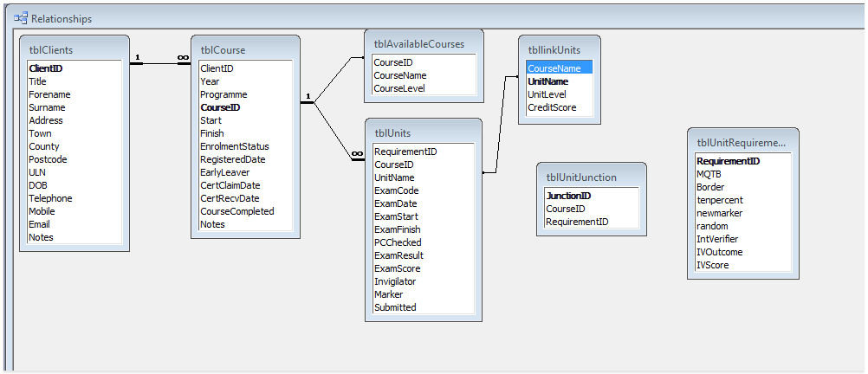Select ExamDate field in tblUnits

(423, 203)
